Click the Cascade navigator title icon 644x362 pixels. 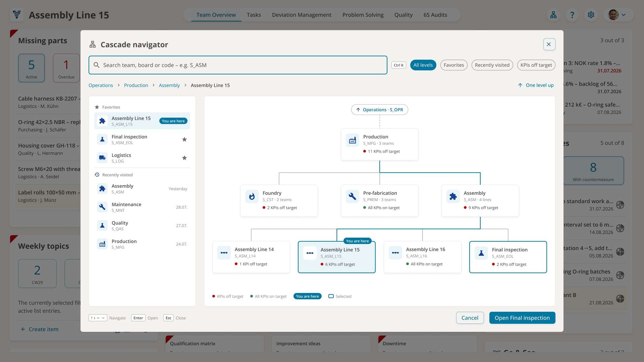[93, 45]
